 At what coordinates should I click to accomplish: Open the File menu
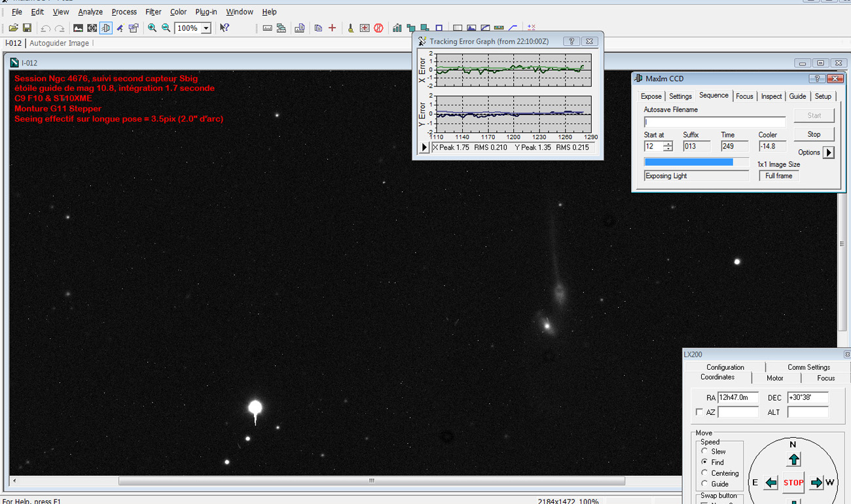17,12
